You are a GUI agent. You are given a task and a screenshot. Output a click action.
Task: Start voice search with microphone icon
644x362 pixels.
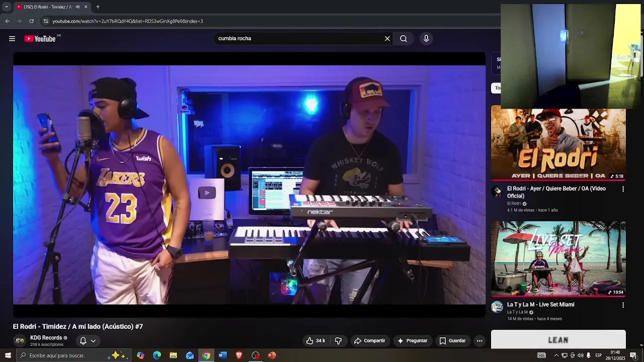(426, 39)
